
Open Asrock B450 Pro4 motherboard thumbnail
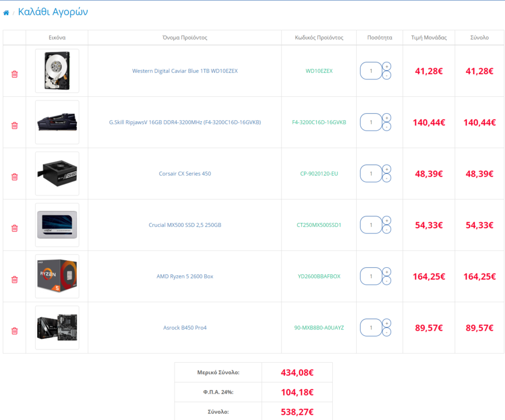pos(57,328)
